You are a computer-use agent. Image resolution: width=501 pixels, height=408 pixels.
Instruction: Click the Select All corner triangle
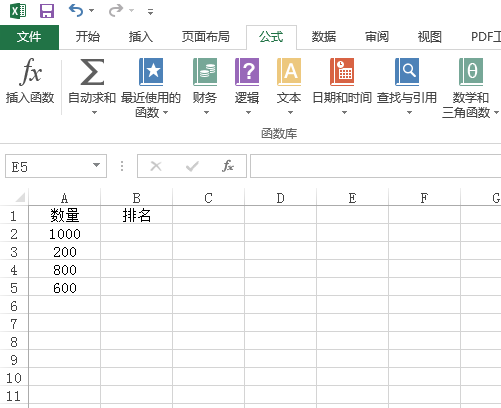tap(20, 198)
